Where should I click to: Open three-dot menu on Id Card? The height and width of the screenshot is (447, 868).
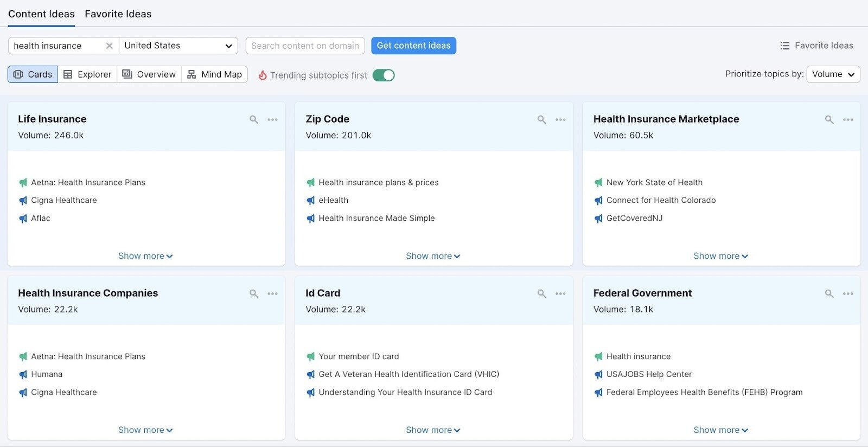(560, 293)
